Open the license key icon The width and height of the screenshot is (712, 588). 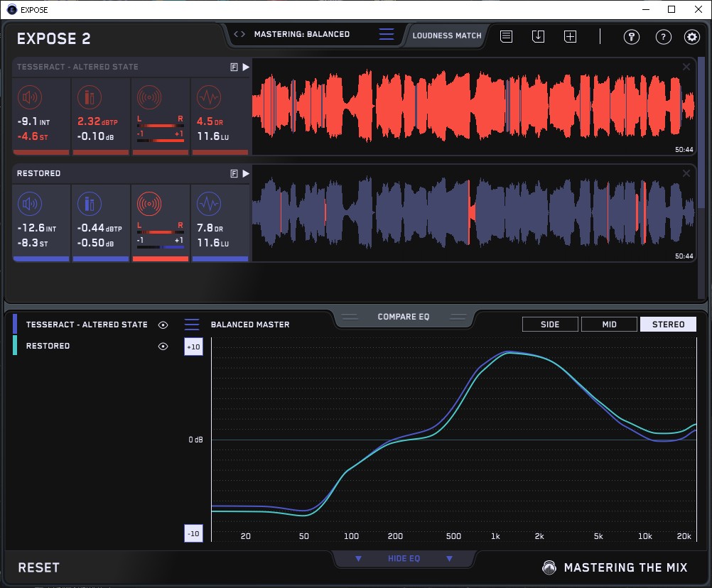tap(631, 37)
